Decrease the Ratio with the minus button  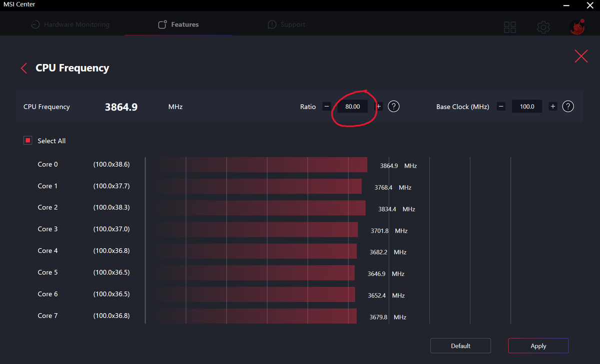click(326, 106)
